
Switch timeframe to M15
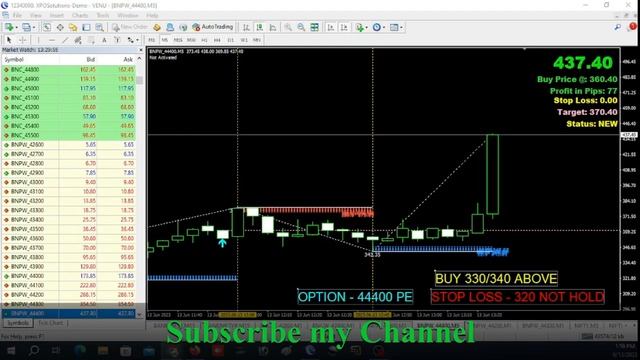click(x=178, y=40)
